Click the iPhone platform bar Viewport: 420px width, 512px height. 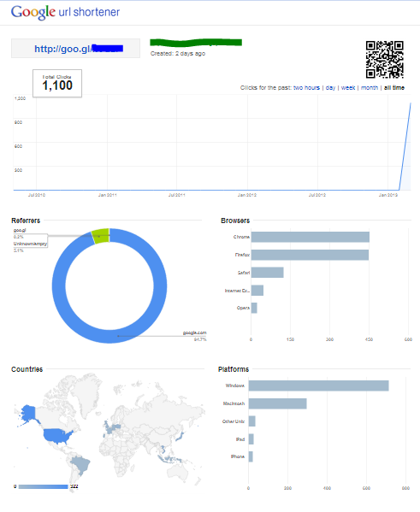coord(251,456)
